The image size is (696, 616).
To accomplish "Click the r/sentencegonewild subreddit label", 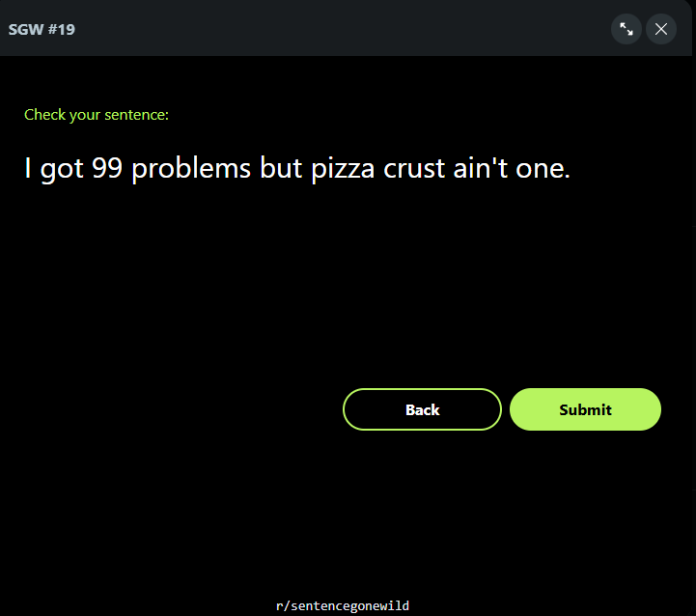I will pos(343,605).
